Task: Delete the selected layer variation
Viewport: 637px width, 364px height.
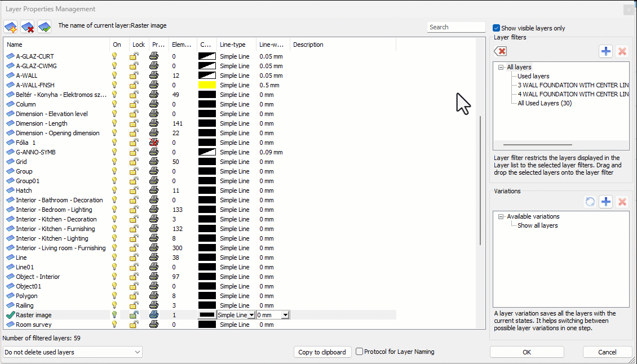Action: coord(622,202)
